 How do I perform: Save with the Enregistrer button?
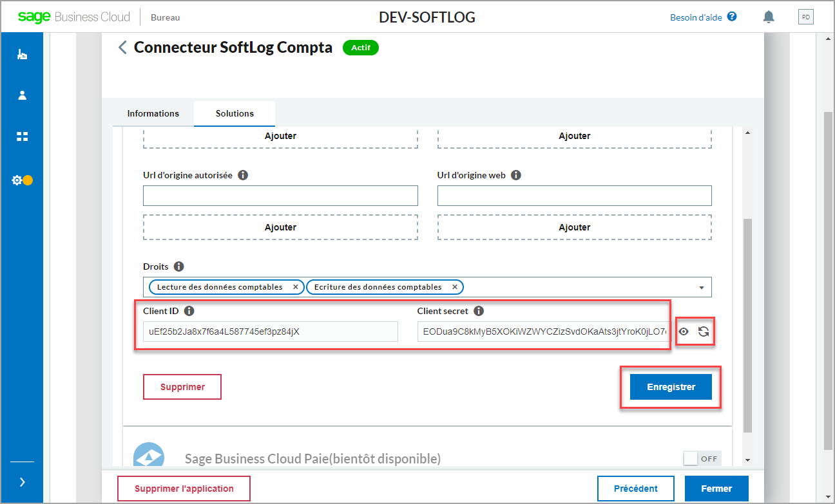tap(671, 387)
